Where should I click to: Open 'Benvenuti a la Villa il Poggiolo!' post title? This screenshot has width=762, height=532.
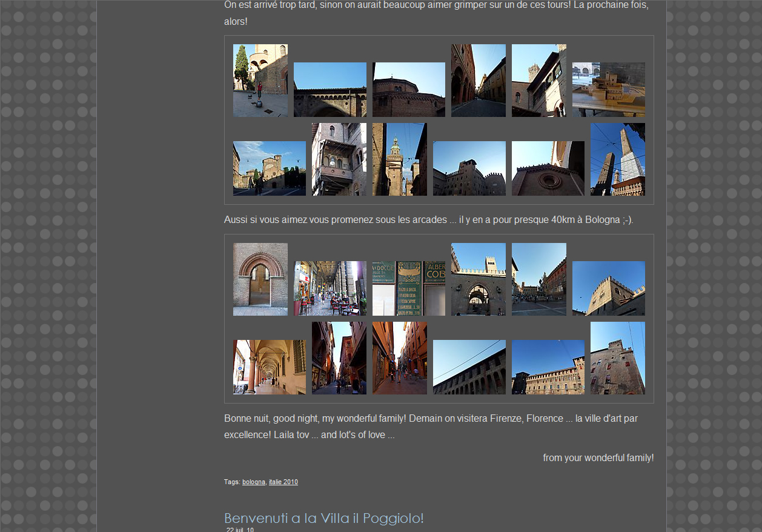tap(323, 518)
